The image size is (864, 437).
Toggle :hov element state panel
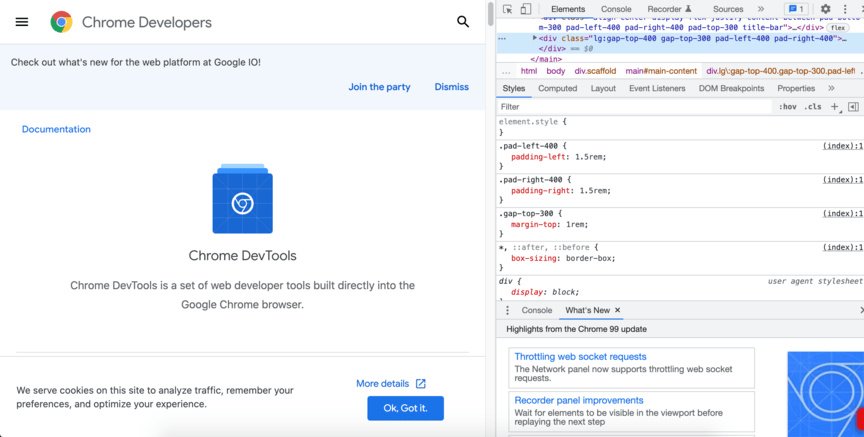[787, 107]
